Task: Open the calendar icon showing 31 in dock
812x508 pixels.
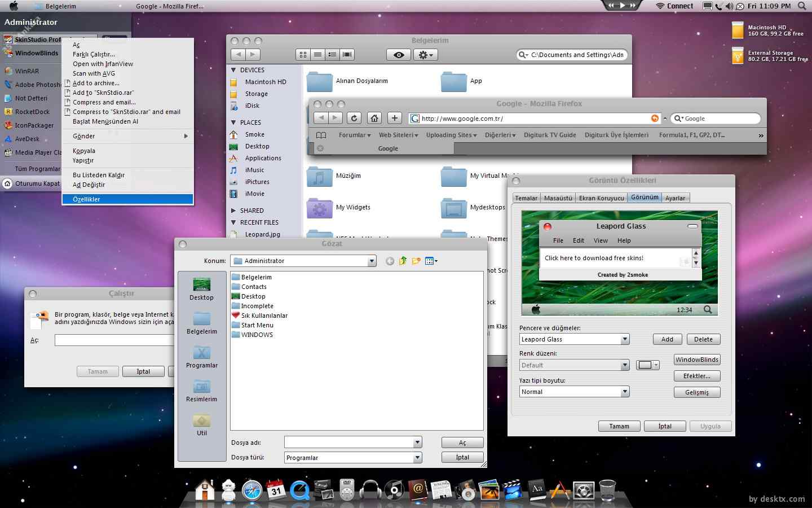Action: (x=276, y=490)
